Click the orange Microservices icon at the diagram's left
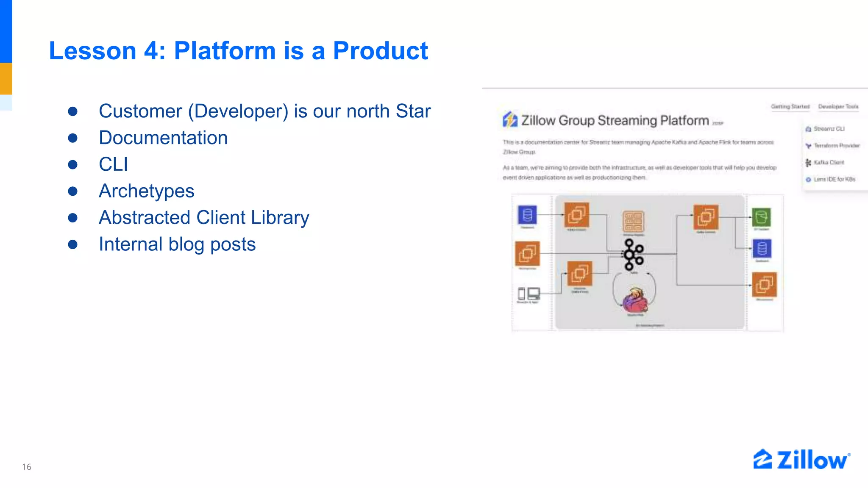Viewport: 868px width, 488px height. [x=527, y=253]
